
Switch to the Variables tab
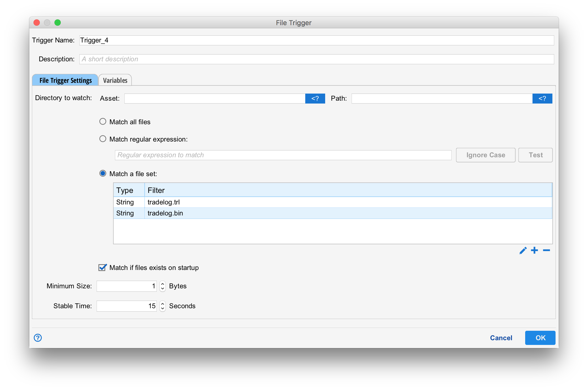(x=115, y=80)
